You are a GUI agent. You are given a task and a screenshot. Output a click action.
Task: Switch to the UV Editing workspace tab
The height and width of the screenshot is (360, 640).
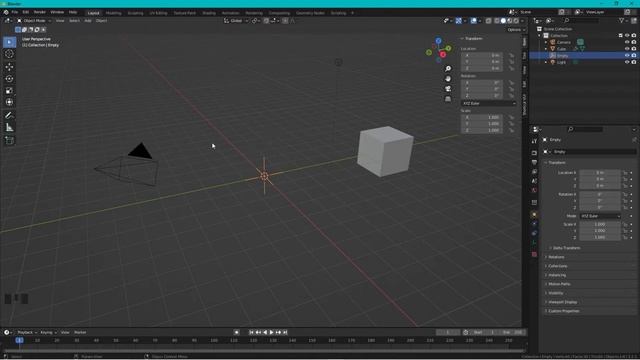(x=158, y=13)
